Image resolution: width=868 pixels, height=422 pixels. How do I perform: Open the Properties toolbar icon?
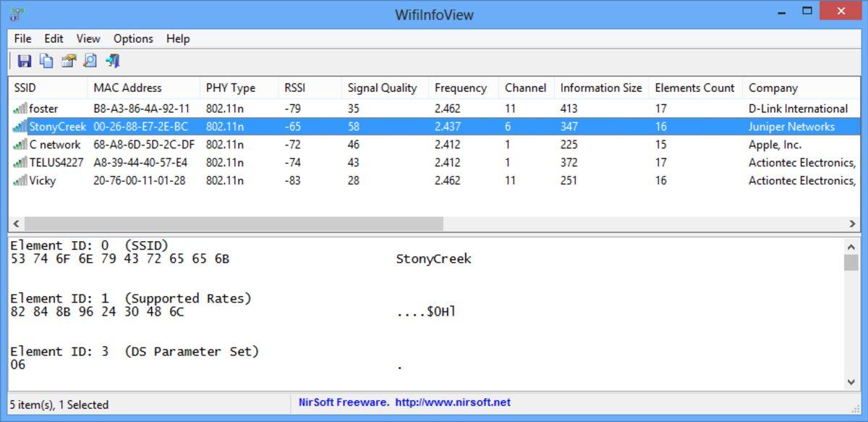coord(69,62)
